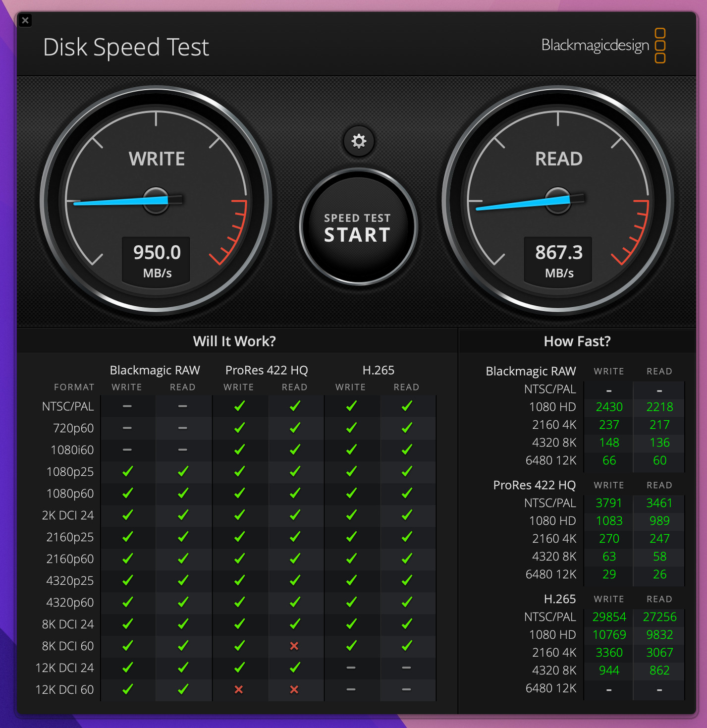Click the red X for 12K DCI 60 ProRes read
Image resolution: width=707 pixels, height=728 pixels.
pos(294,689)
